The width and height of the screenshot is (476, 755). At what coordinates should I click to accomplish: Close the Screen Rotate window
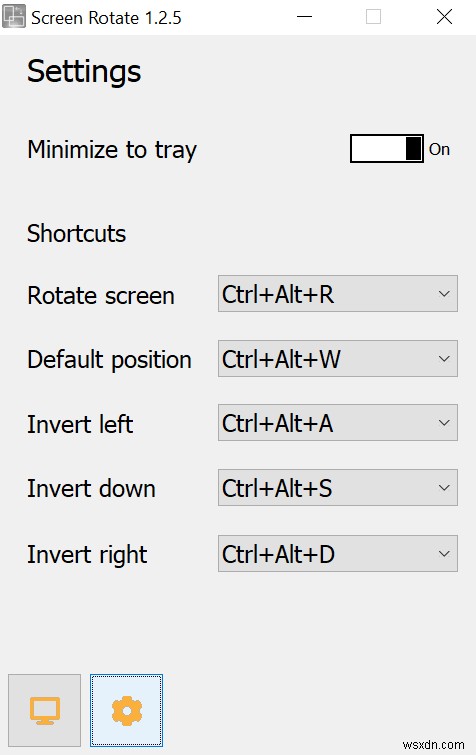pyautogui.click(x=444, y=17)
